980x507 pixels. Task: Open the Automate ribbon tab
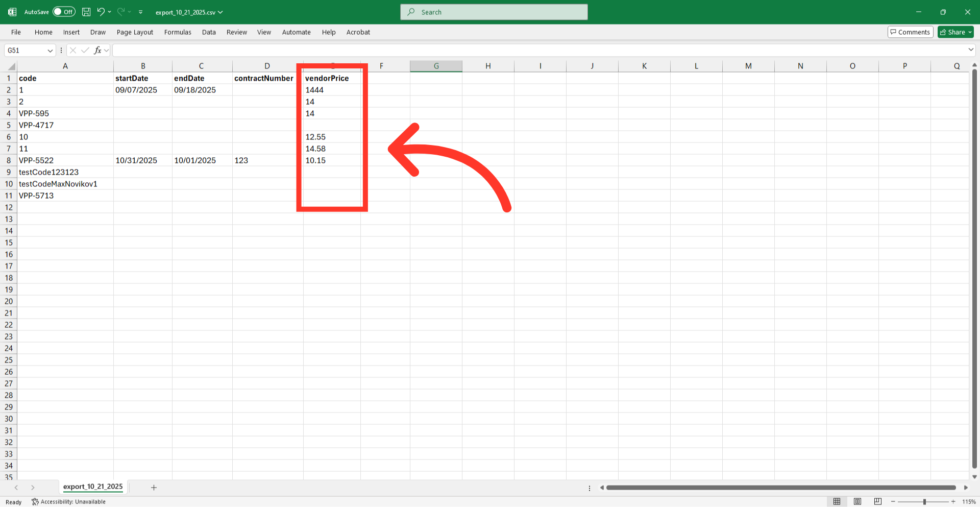(297, 32)
